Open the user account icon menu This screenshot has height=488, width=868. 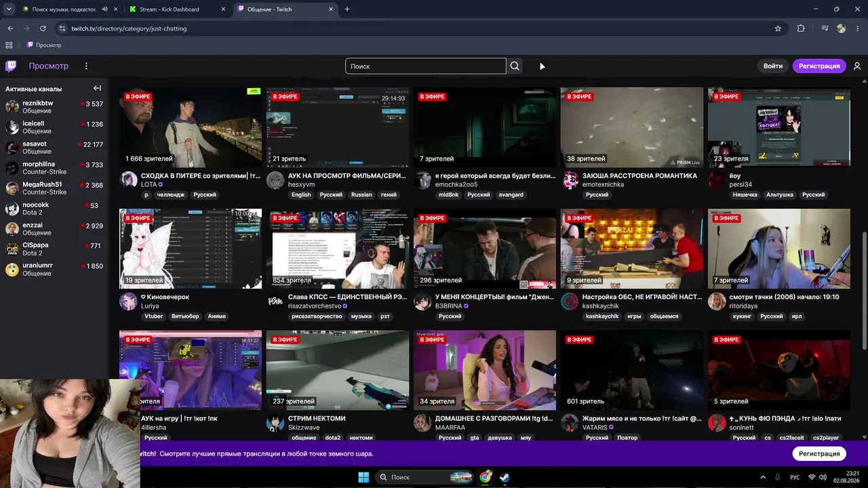click(857, 66)
